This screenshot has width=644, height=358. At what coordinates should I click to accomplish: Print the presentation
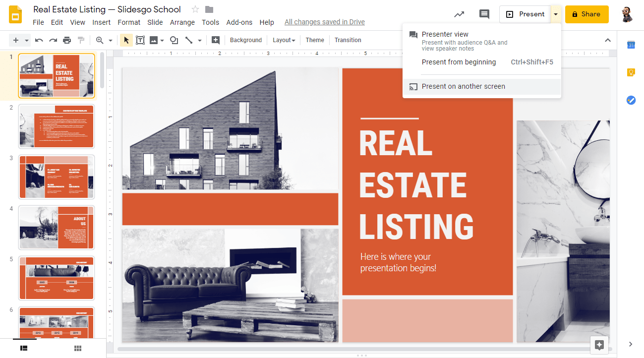point(67,40)
